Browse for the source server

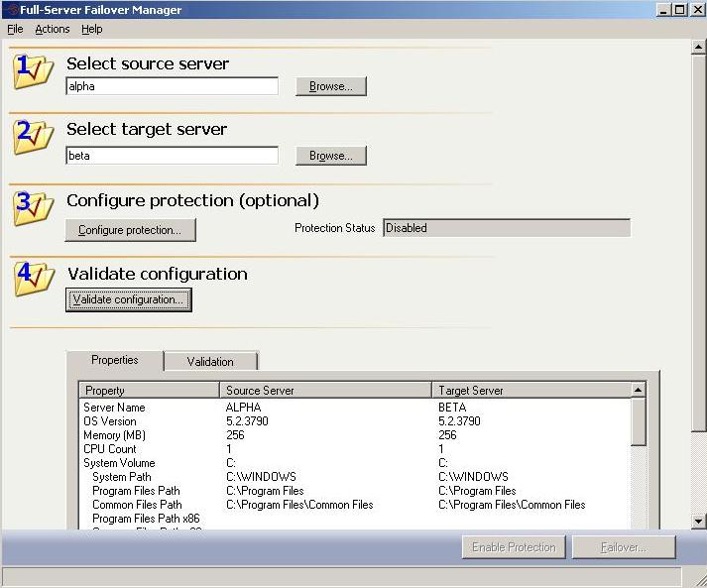click(331, 87)
